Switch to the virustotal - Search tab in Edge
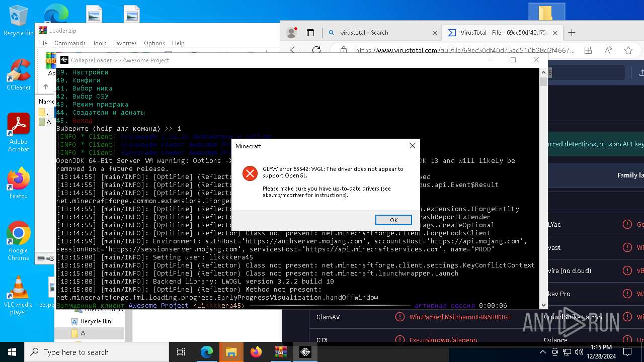Screen dimensions: 644x362 pos(382,33)
